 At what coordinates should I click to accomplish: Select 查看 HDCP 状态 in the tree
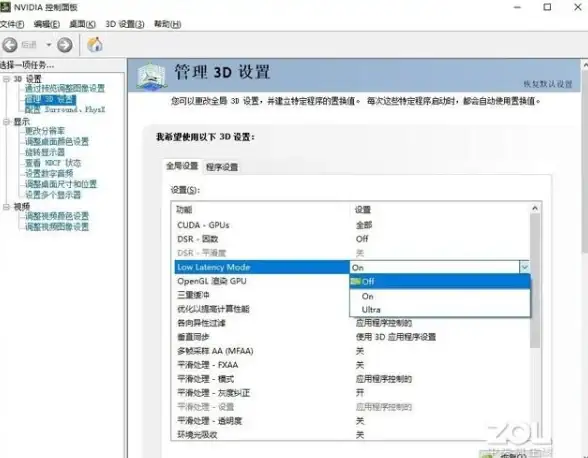click(x=53, y=163)
